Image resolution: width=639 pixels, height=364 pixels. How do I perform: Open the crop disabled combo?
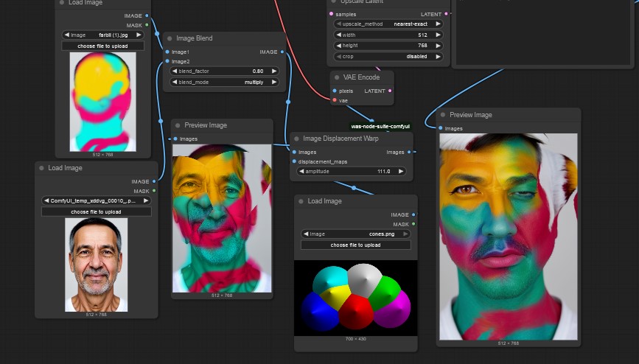(388, 57)
